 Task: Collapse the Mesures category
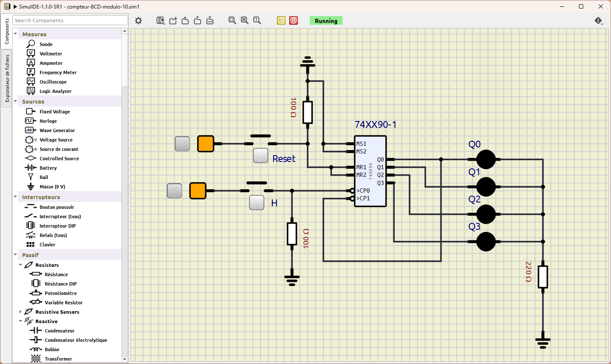click(x=16, y=34)
